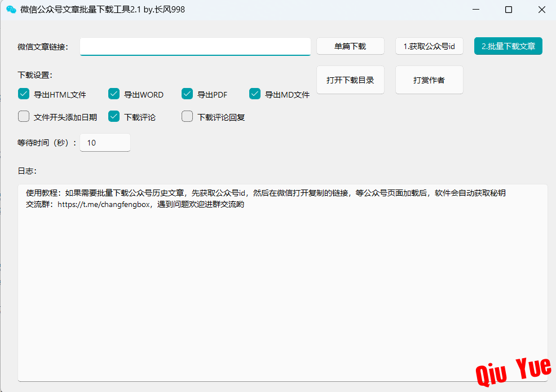Open the download folder via 打开下载目录

tap(350, 80)
